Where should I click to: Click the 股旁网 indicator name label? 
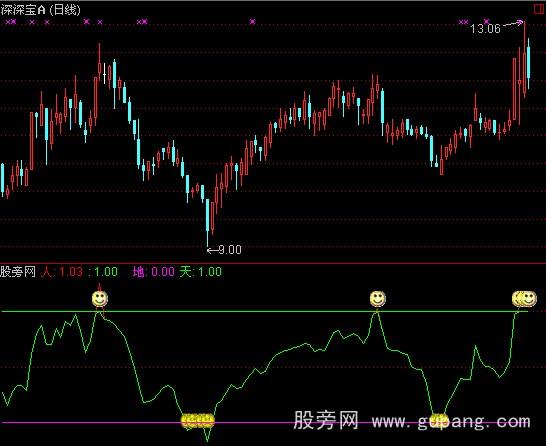18,272
